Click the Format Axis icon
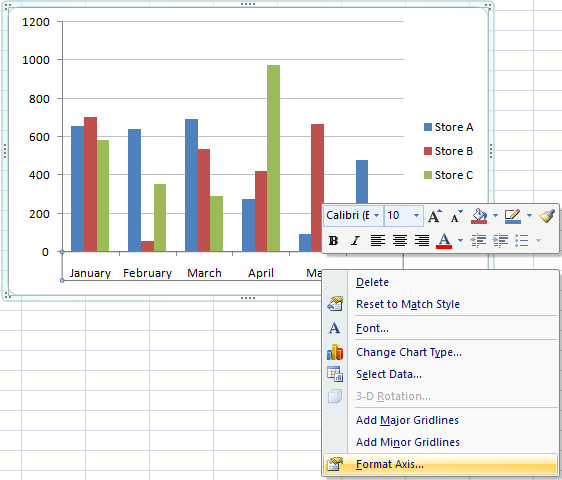The image size is (562, 480). click(335, 464)
